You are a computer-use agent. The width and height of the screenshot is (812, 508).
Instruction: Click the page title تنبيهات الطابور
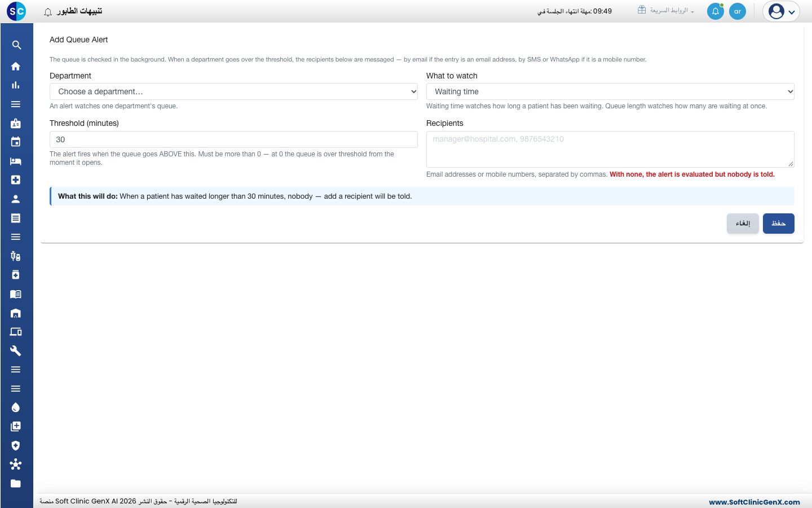point(80,11)
